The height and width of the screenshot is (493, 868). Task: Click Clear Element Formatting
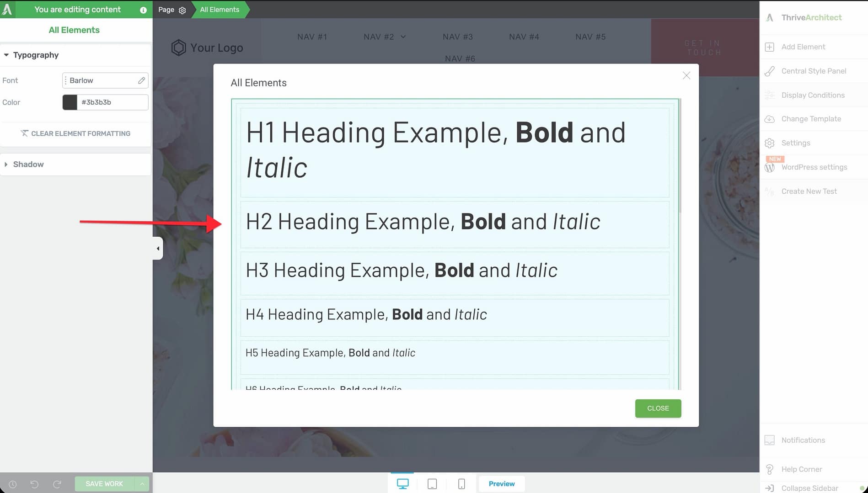click(x=75, y=133)
